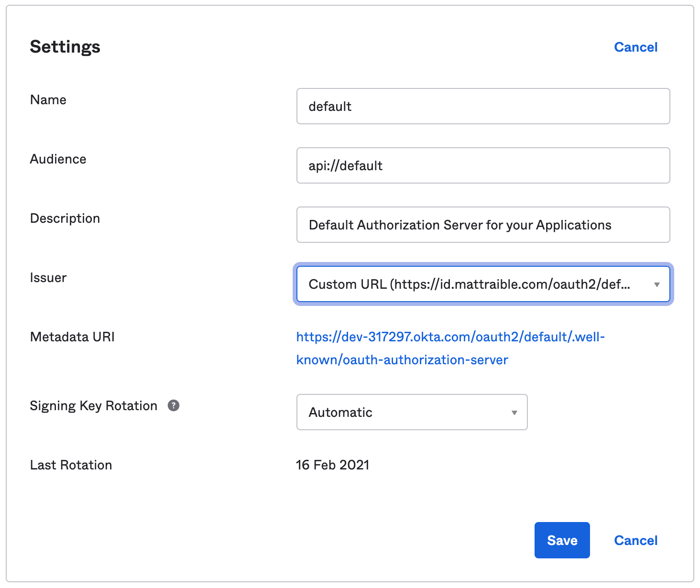Click the Issuer label
Viewport: 700px width, 588px height.
click(x=48, y=277)
